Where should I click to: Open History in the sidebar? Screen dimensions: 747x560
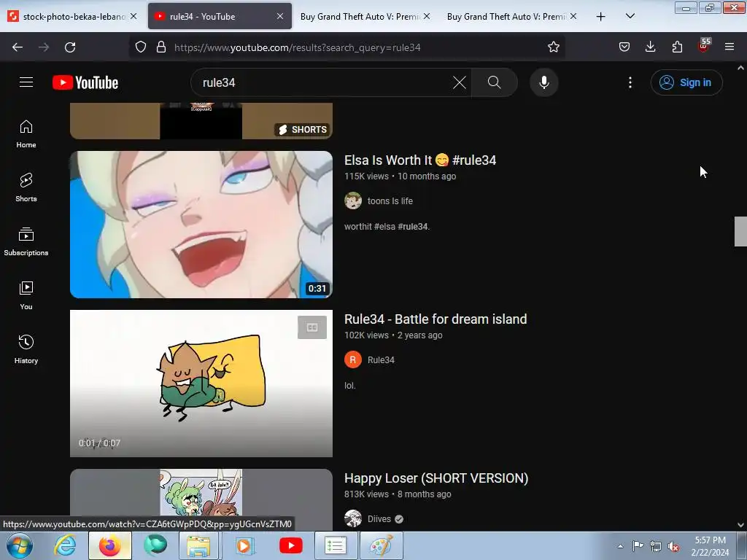click(26, 349)
